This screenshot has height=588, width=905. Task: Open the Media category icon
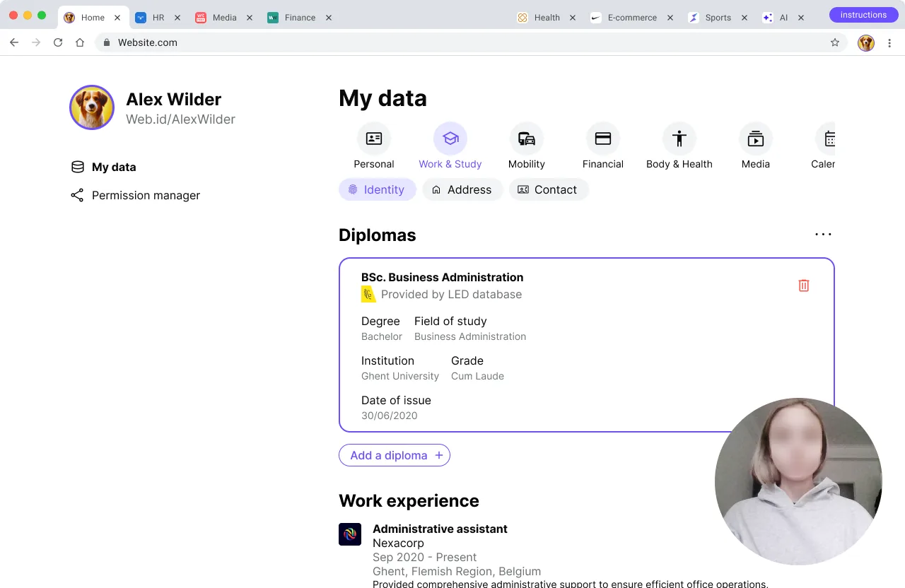pos(756,139)
